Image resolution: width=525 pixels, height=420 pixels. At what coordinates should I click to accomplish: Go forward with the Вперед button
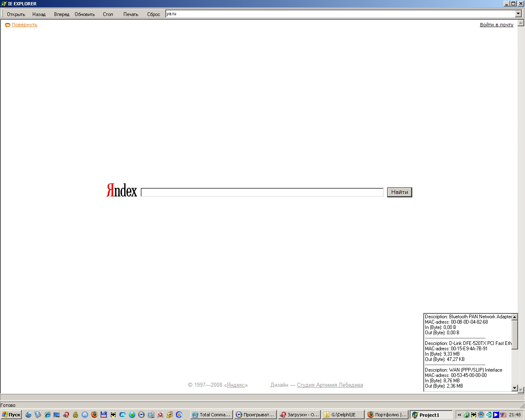tap(62, 14)
